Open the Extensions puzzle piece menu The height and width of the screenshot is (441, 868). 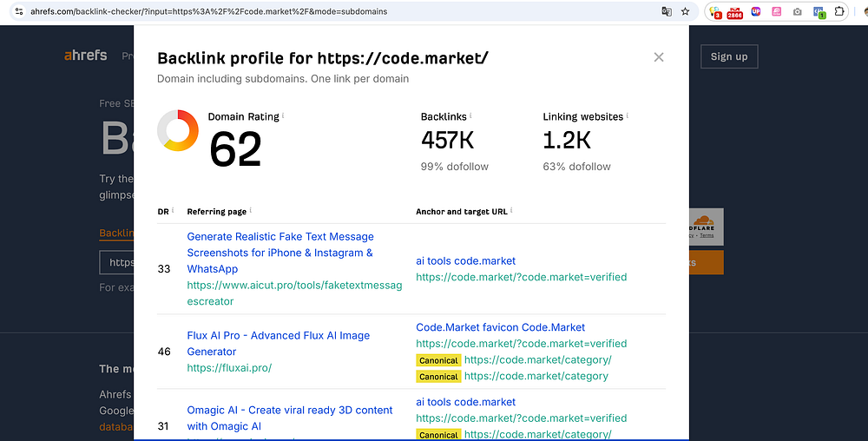(839, 12)
